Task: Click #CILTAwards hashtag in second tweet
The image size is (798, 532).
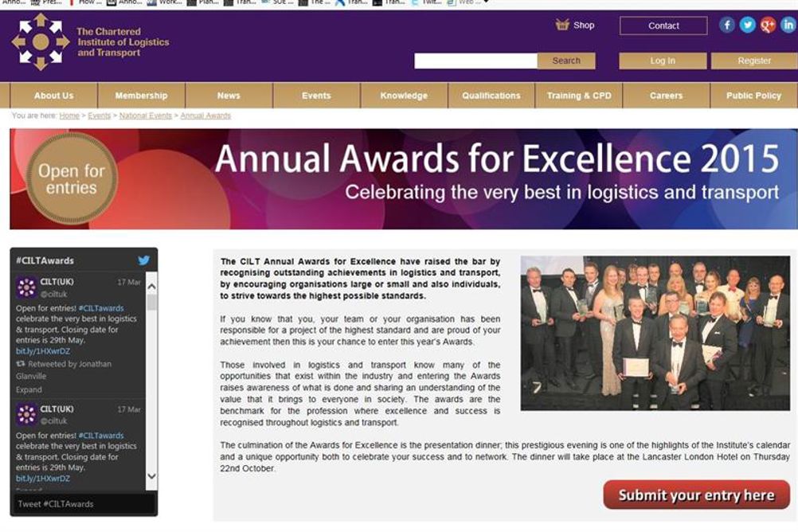Action: [101, 436]
